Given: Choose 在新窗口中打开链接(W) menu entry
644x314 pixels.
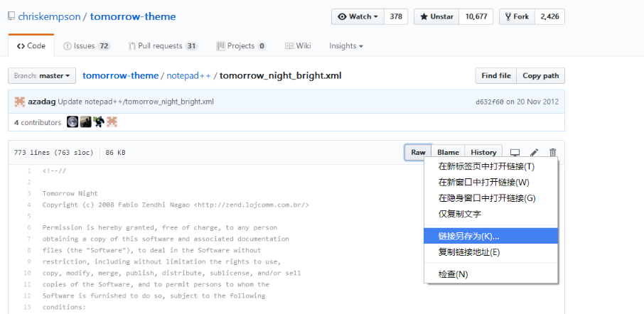Looking at the screenshot, I should tap(490, 182).
